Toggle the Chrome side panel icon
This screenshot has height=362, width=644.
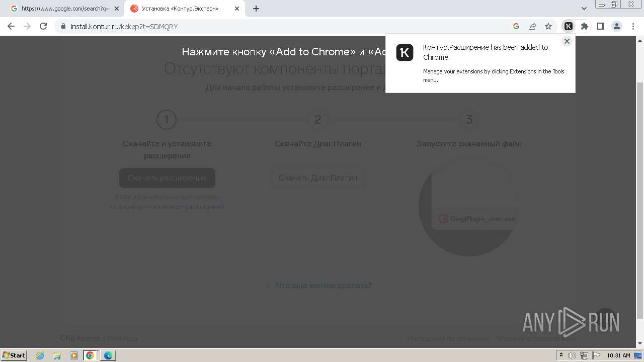coord(600,26)
